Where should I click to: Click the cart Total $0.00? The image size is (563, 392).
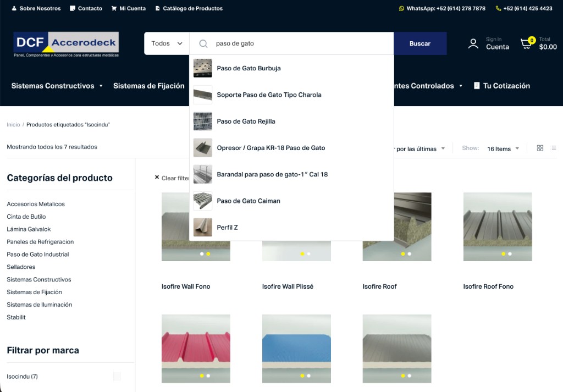click(548, 43)
